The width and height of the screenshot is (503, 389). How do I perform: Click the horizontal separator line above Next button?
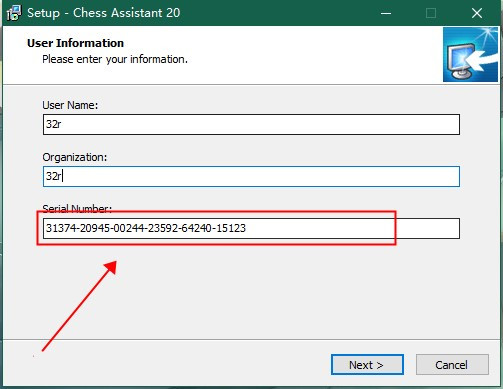(x=251, y=340)
